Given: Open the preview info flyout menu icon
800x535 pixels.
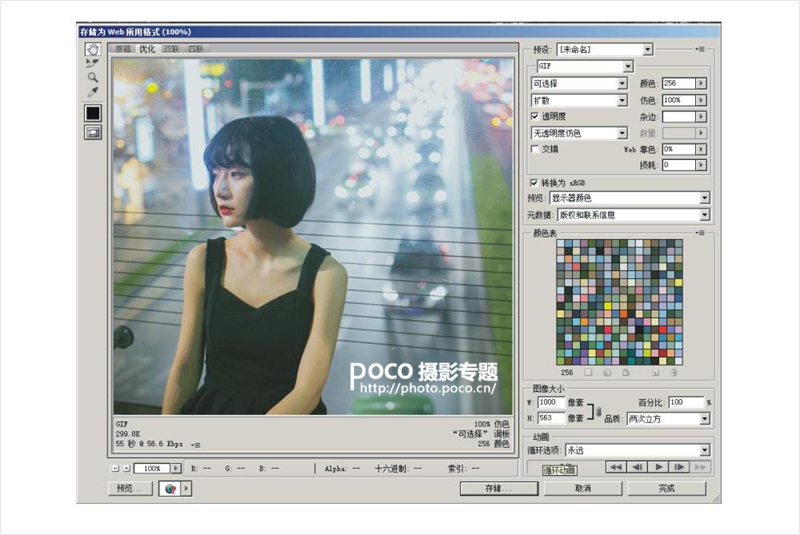Looking at the screenshot, I should pyautogui.click(x=195, y=445).
